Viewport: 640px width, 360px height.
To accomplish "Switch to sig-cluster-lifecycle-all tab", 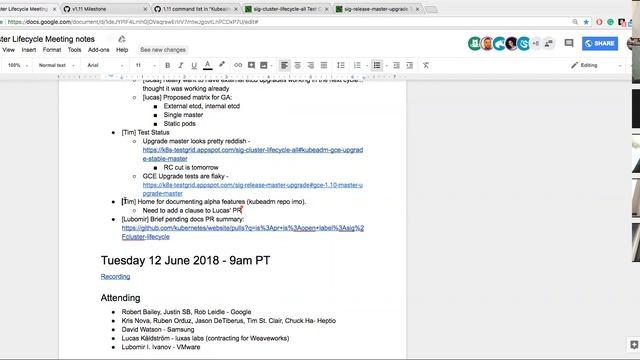I will [x=286, y=9].
